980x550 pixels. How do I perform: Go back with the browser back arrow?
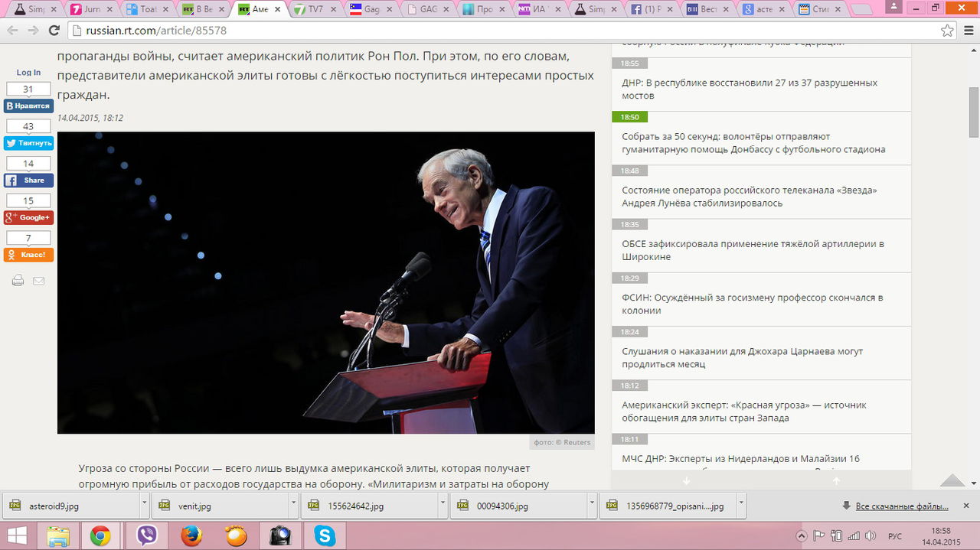coord(12,31)
